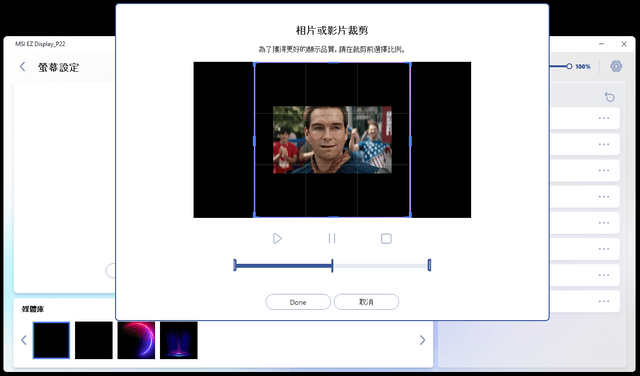The width and height of the screenshot is (640, 376).
Task: Click the right edge crop handle
Action: (x=410, y=141)
